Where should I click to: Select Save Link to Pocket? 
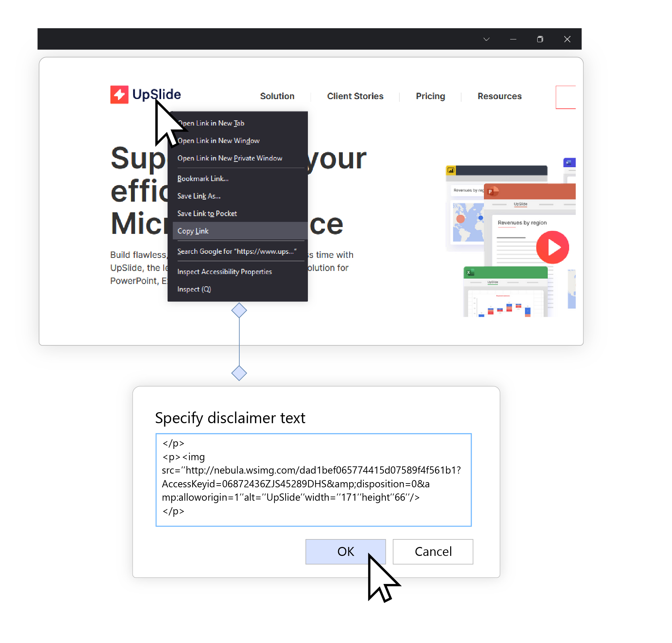point(207,213)
